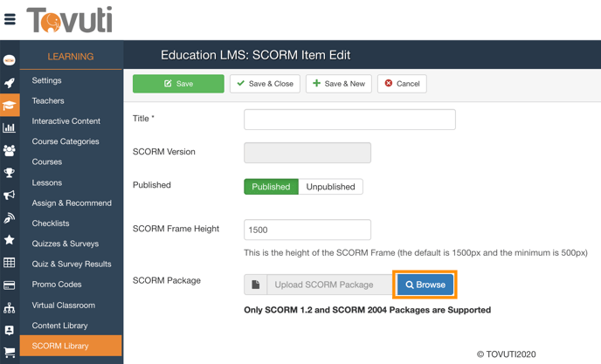Select the graduation cap learning icon
601x364 pixels.
pyautogui.click(x=10, y=106)
